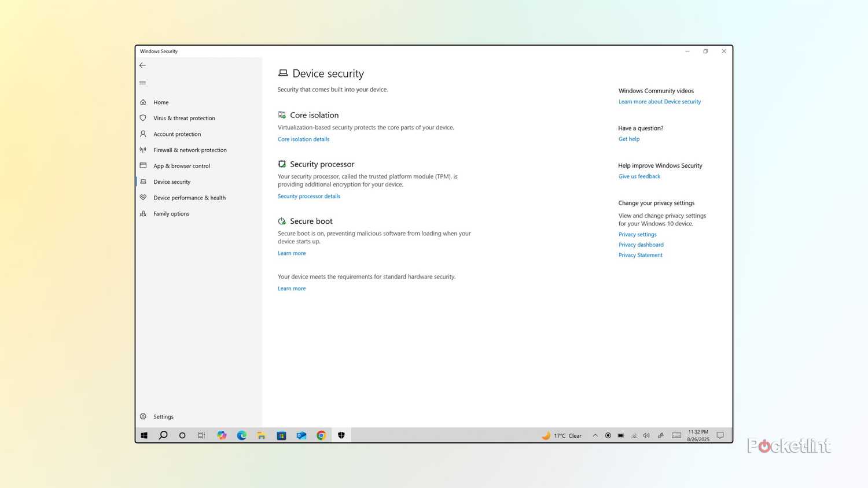868x488 pixels.
Task: Open Firewall & network protection
Action: point(190,150)
